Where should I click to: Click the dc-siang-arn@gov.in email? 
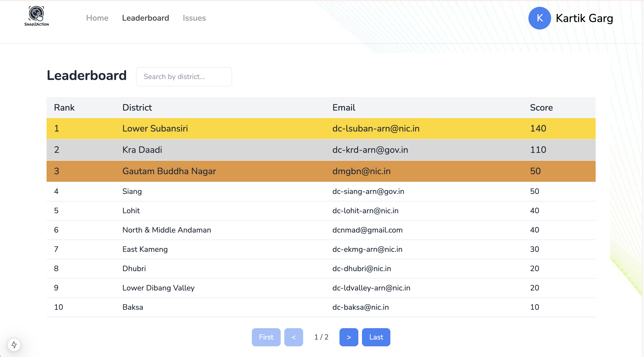click(x=368, y=191)
